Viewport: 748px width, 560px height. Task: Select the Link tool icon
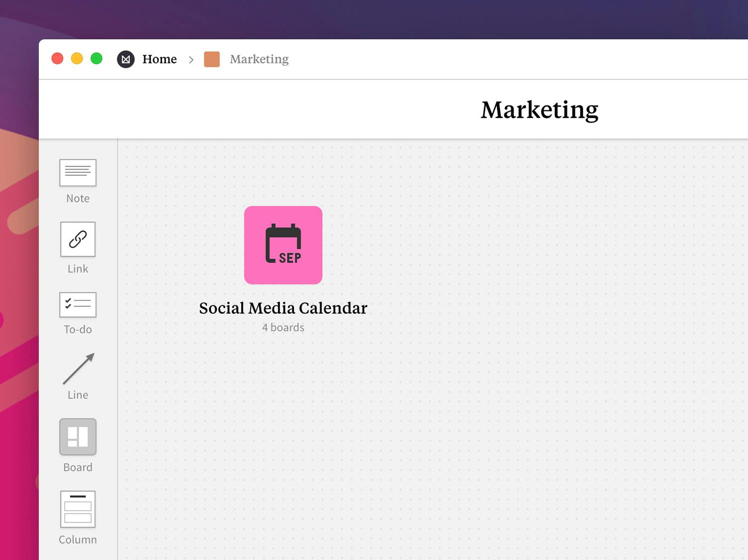point(78,239)
